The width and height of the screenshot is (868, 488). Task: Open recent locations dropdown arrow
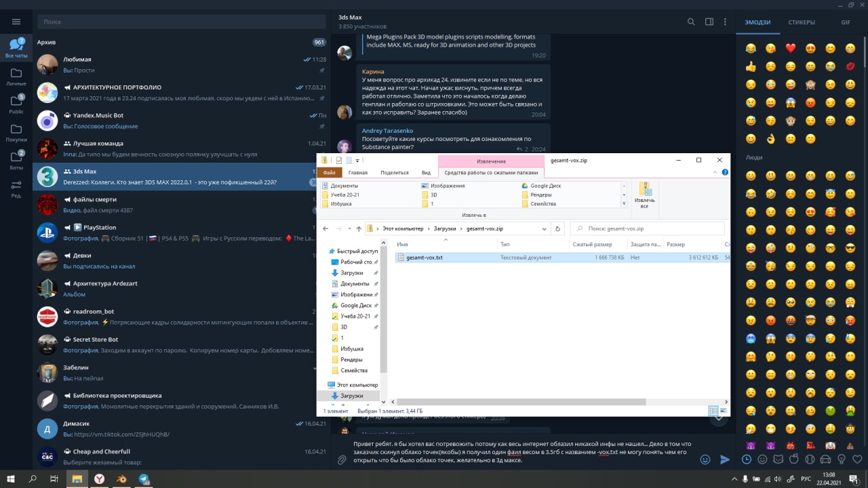(350, 229)
